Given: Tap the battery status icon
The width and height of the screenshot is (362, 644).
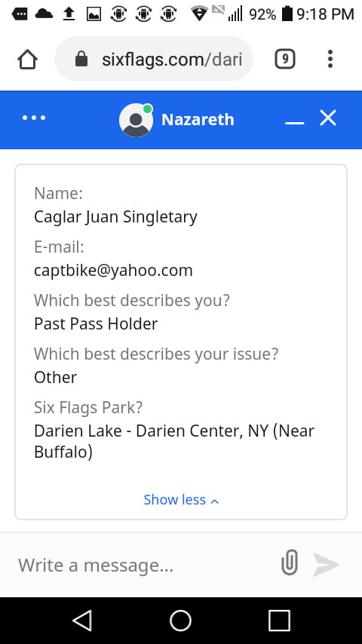Looking at the screenshot, I should click(287, 14).
